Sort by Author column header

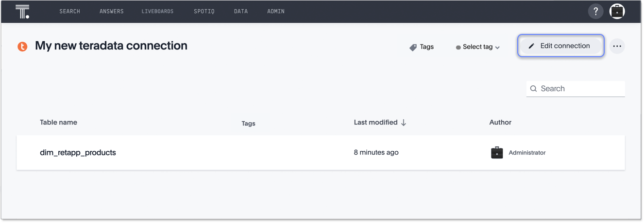pos(500,123)
